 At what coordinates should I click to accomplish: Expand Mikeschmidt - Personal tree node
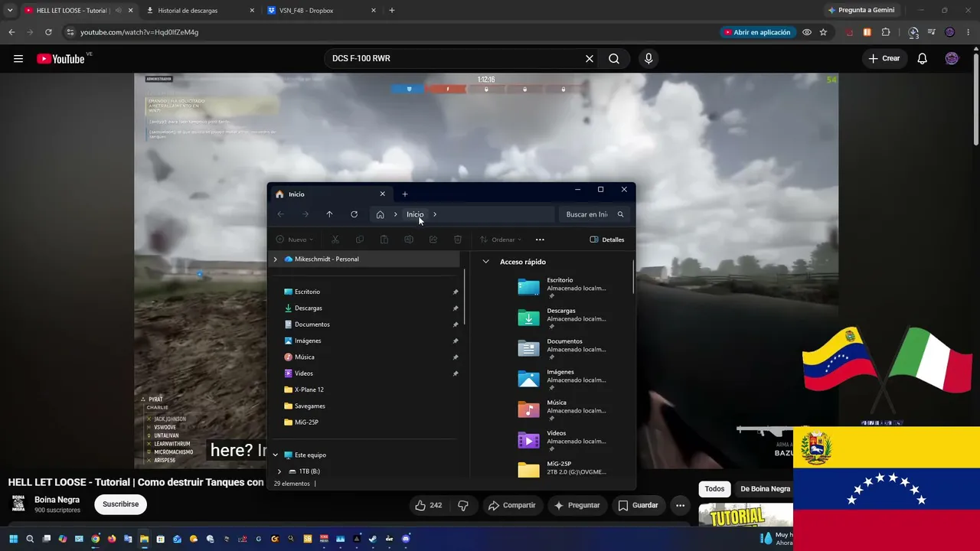[x=276, y=259]
